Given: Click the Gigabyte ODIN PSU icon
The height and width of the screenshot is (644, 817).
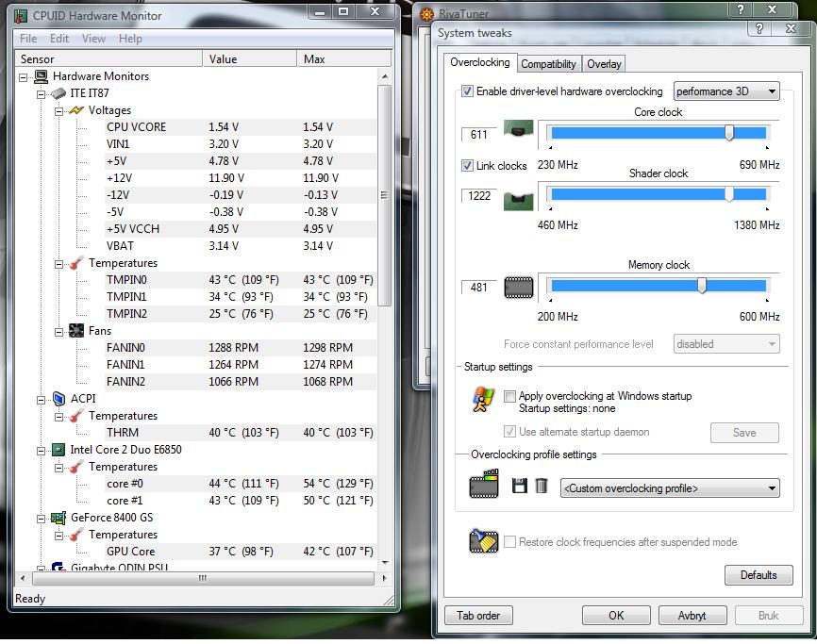Looking at the screenshot, I should [x=58, y=567].
